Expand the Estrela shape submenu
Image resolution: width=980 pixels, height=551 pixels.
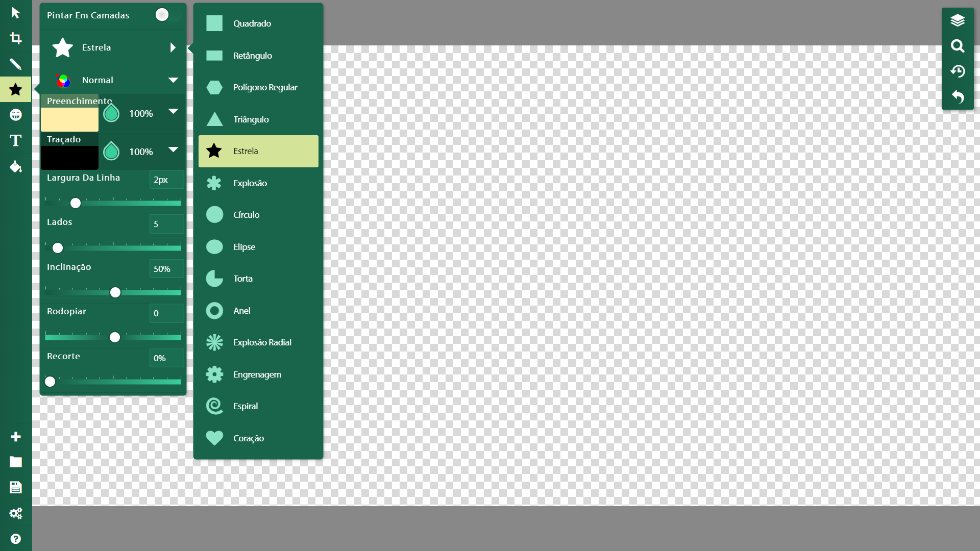pyautogui.click(x=173, y=47)
